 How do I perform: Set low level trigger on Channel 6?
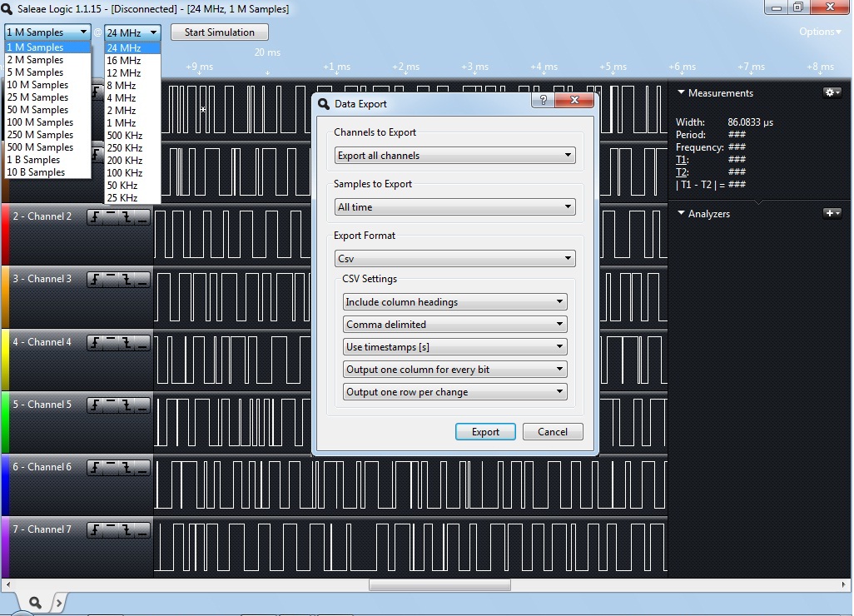142,468
